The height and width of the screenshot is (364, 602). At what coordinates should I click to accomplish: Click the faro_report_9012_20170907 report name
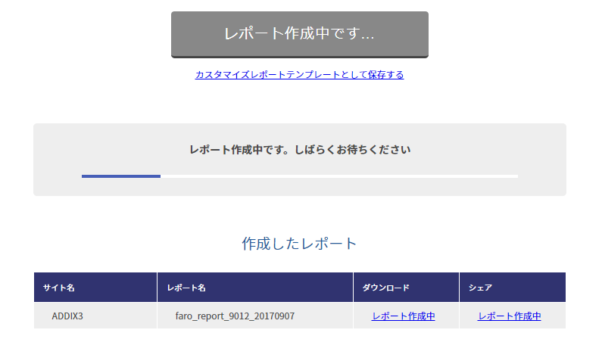click(235, 316)
